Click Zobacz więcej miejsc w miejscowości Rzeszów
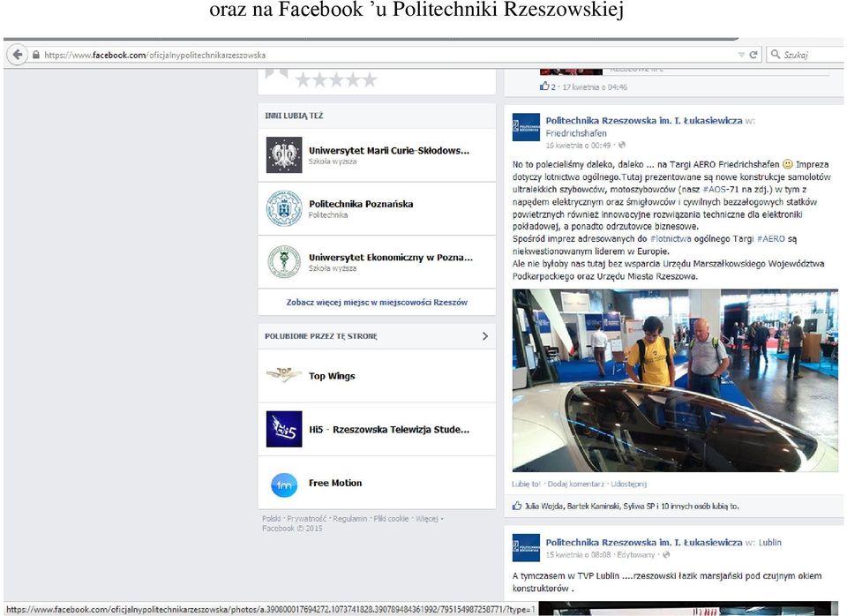This screenshot has height=616, width=847. tap(377, 302)
